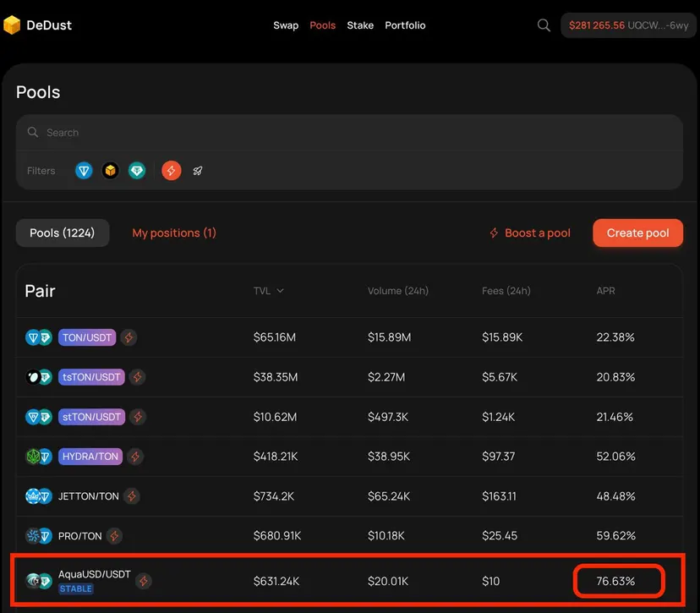Image resolution: width=700 pixels, height=613 pixels.
Task: Click the $65.16M TVL value
Action: 275,337
